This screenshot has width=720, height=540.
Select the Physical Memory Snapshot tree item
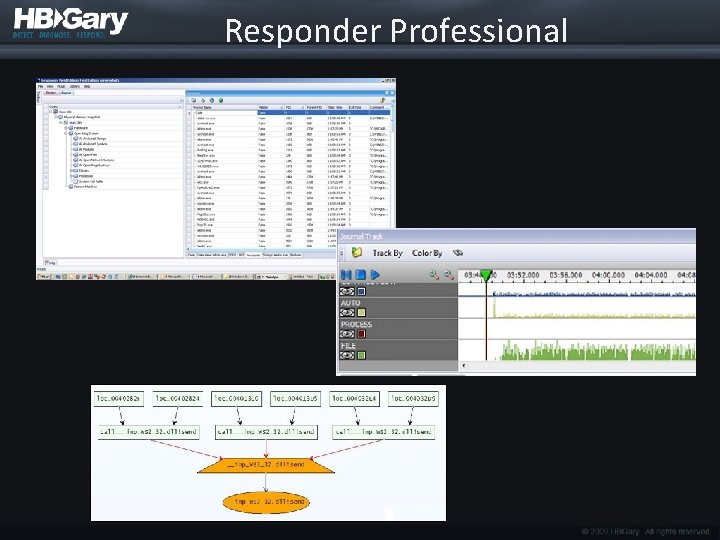(81, 117)
